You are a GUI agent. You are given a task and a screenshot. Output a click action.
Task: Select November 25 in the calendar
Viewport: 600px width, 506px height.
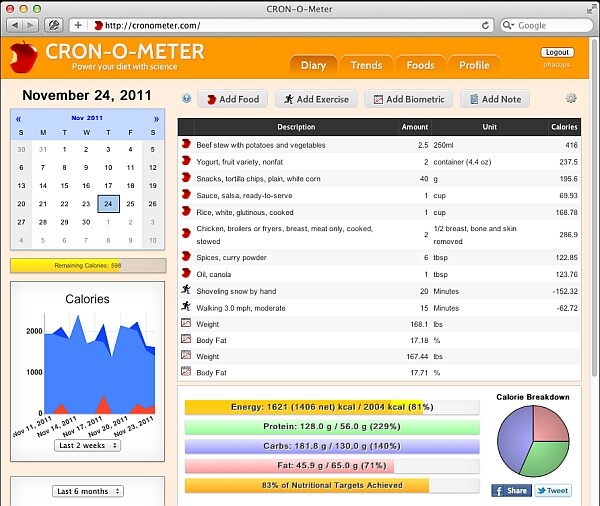click(130, 204)
